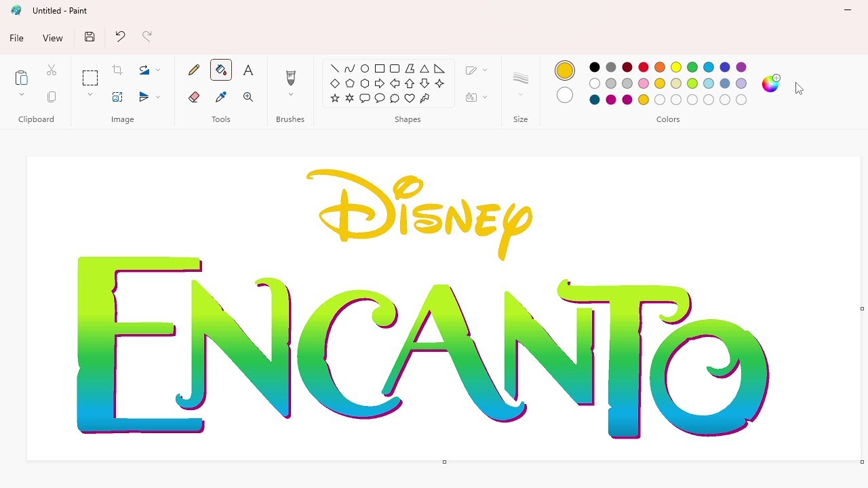Expand the Select options chevron

point(90,95)
